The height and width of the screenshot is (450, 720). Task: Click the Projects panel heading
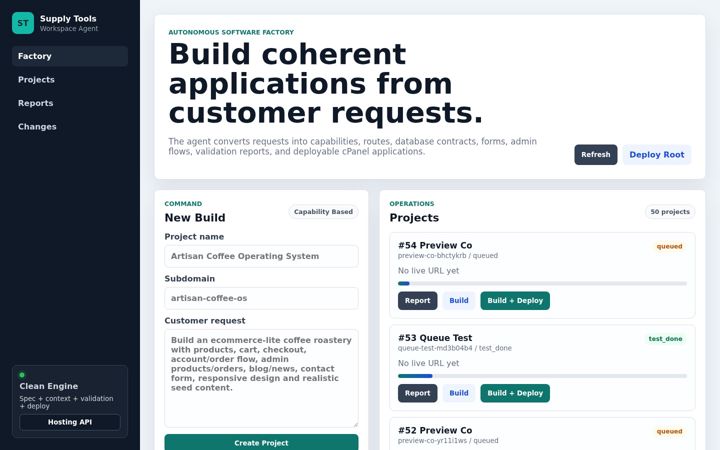[x=414, y=218]
